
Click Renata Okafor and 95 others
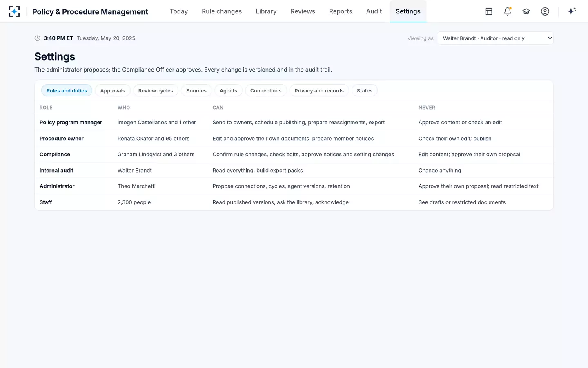154,138
